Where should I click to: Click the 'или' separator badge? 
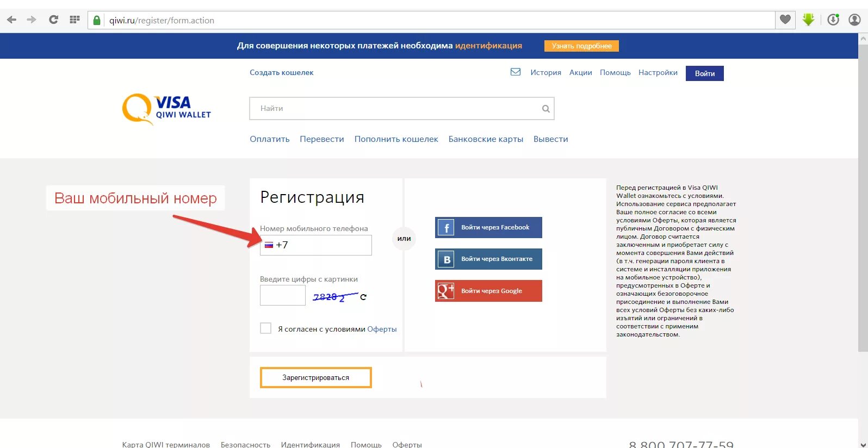[x=404, y=239]
